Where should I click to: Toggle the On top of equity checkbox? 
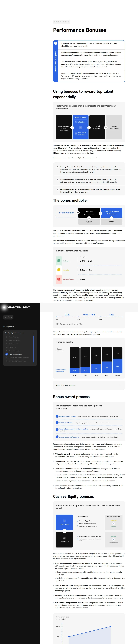pos(77,536)
